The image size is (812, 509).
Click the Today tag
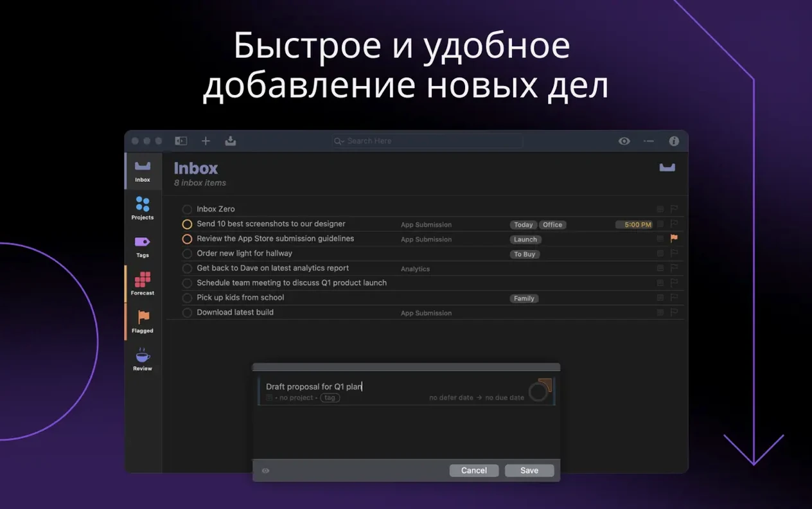tap(524, 225)
